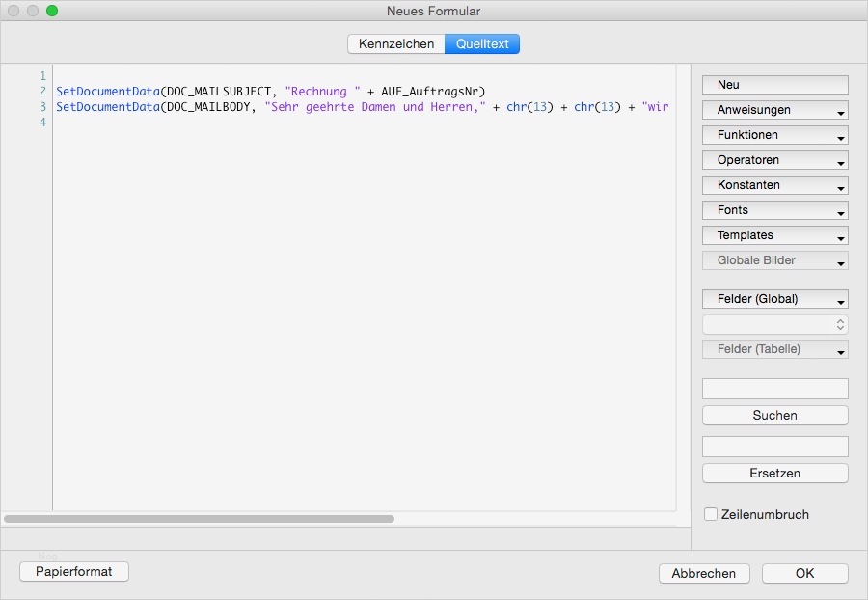Screen dimensions: 868x600
Task: Open the Anweisungen dropdown
Action: tap(775, 110)
